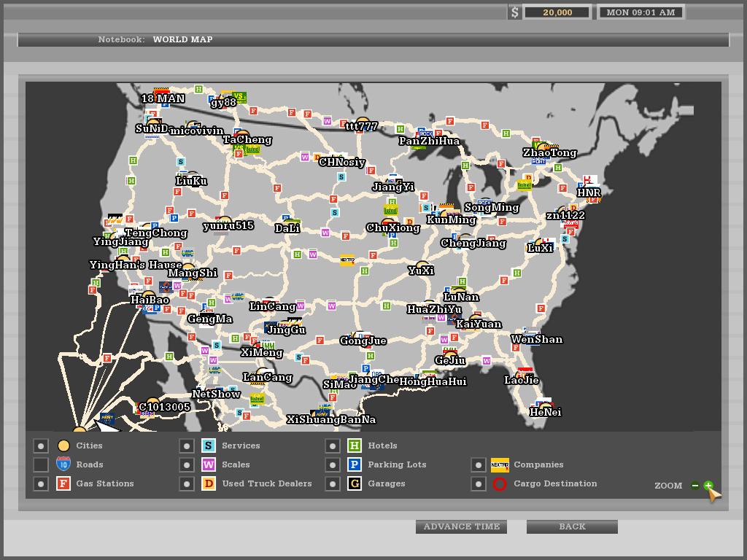Zoom out with the minus button
Screen dimensions: 747x560
point(695,486)
